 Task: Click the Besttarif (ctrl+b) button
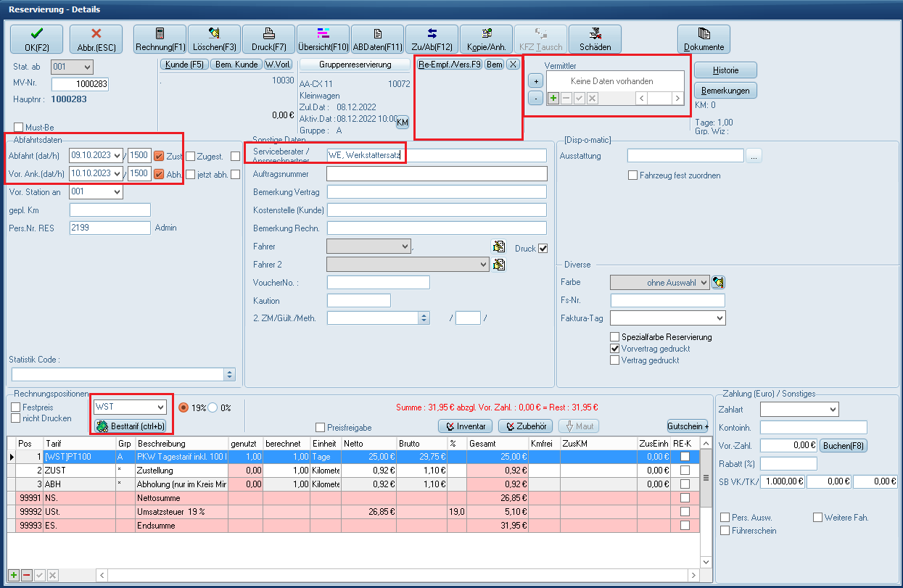pyautogui.click(x=131, y=426)
